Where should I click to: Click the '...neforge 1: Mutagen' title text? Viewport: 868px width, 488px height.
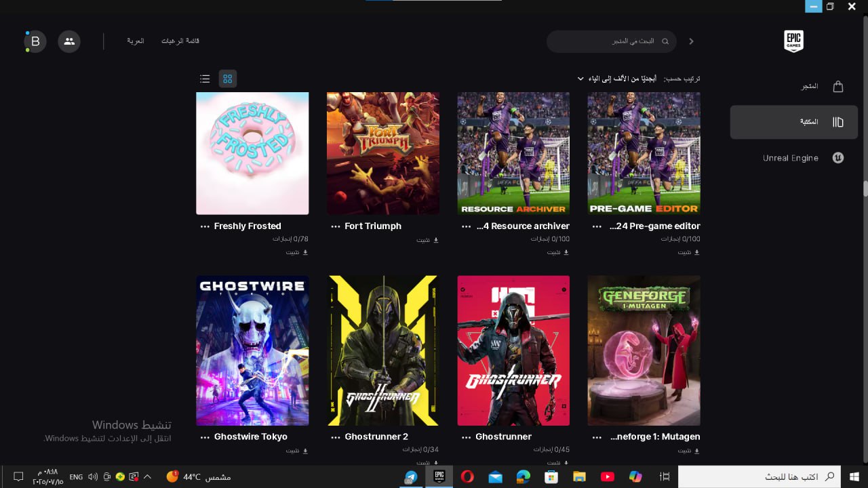point(655,437)
